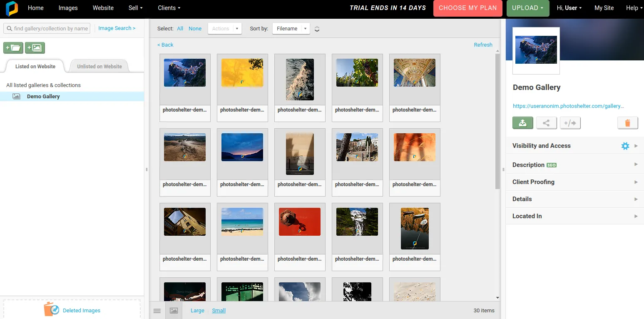Viewport: 644px width, 319px height.
Task: Select All images link
Action: (180, 29)
